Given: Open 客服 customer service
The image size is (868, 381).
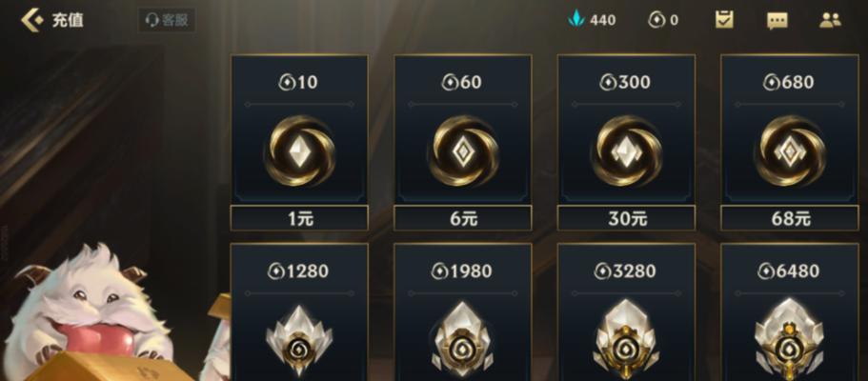Looking at the screenshot, I should [x=167, y=21].
